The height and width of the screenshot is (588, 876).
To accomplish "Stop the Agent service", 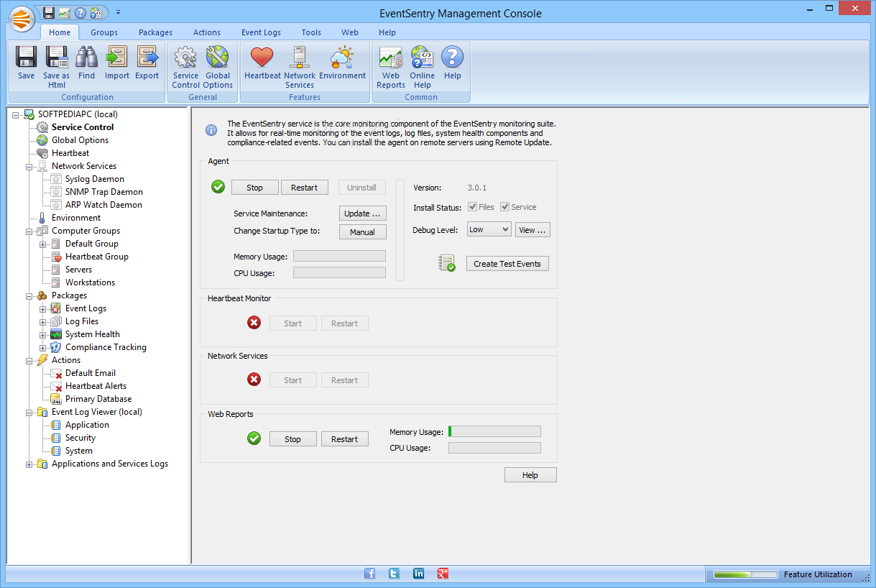I will coord(254,188).
